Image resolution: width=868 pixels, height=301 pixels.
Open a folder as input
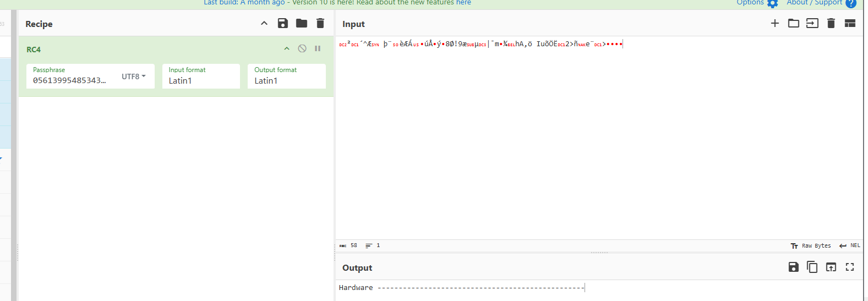pyautogui.click(x=793, y=23)
